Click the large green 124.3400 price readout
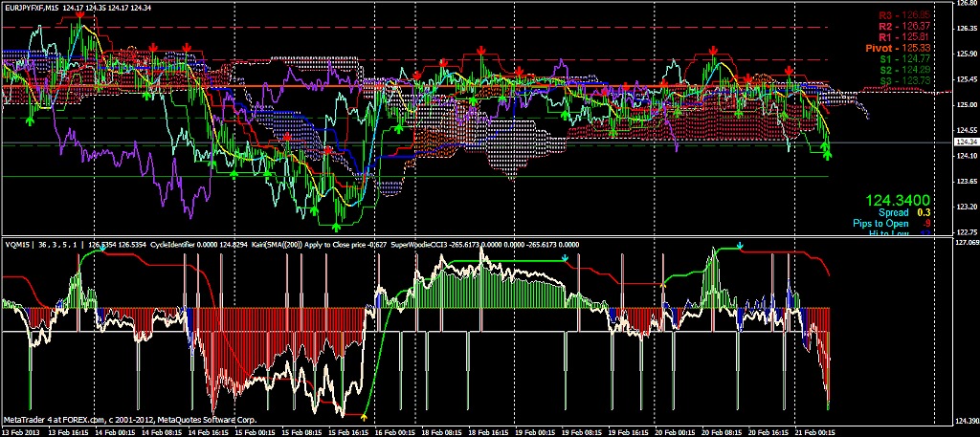The width and height of the screenshot is (980, 437). click(x=898, y=201)
